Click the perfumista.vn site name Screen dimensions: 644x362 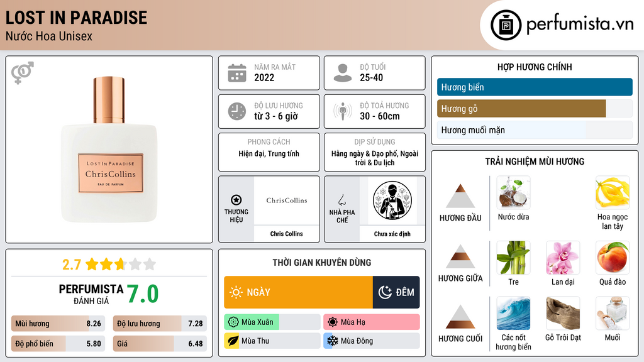click(580, 25)
